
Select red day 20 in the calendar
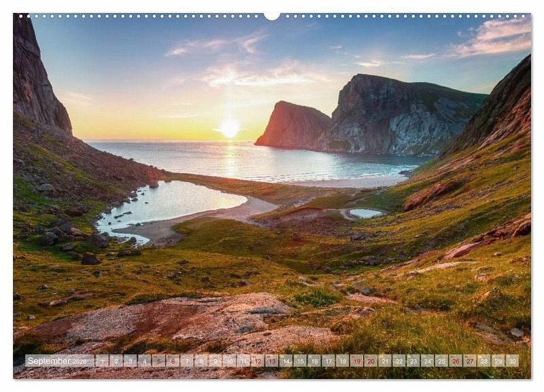(371, 361)
